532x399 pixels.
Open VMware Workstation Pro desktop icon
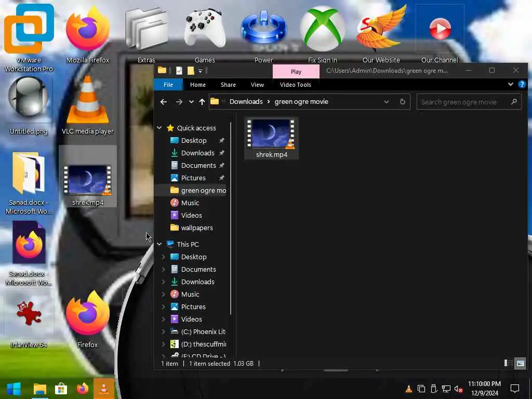point(29,38)
